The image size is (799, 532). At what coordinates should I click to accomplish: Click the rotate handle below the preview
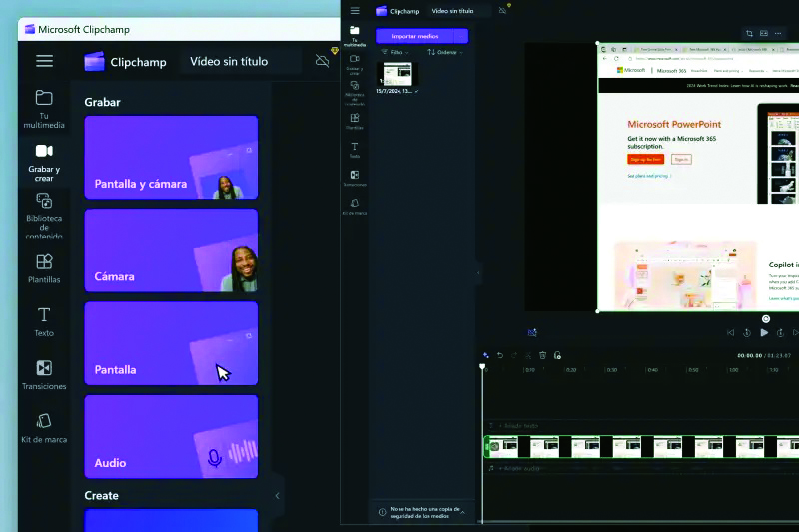coord(766,319)
